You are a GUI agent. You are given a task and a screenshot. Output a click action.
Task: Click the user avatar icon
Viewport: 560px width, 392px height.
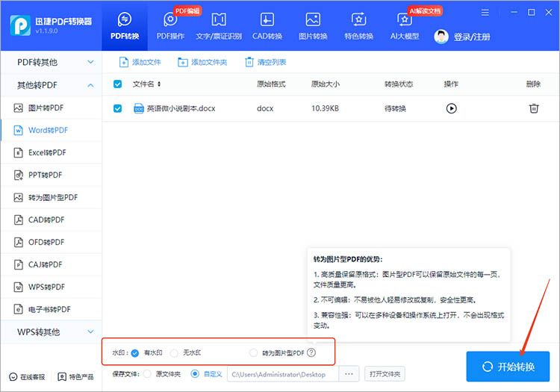pos(441,37)
